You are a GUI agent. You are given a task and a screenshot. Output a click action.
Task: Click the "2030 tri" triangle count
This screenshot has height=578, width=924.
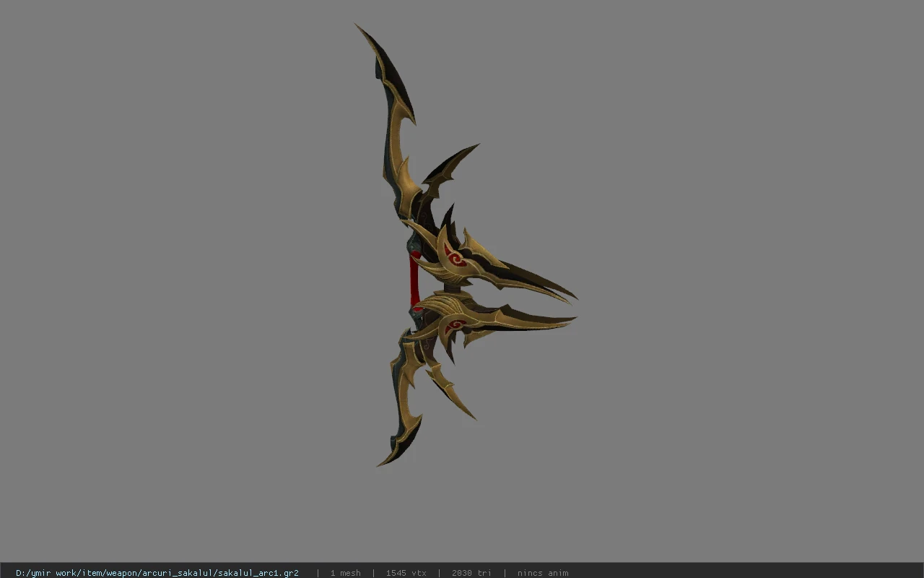[x=471, y=573]
